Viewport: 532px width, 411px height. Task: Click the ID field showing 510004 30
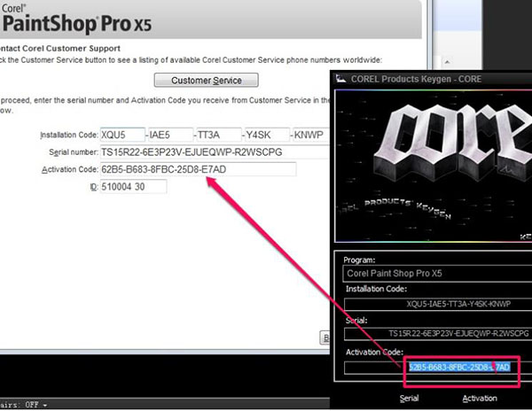tap(133, 187)
